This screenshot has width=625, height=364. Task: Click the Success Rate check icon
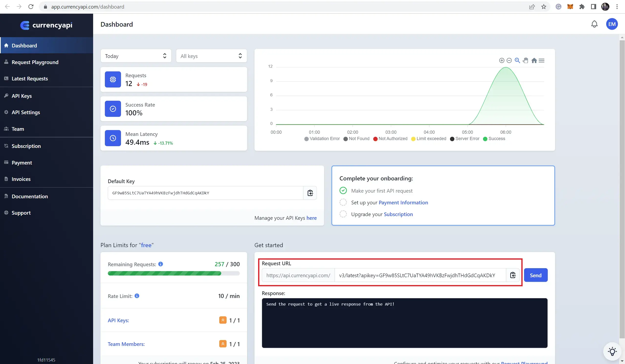click(113, 109)
